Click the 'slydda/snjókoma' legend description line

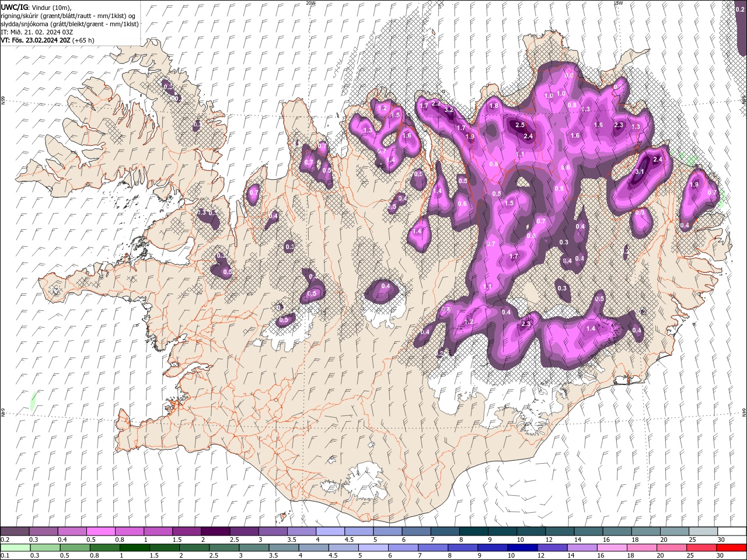70,24
